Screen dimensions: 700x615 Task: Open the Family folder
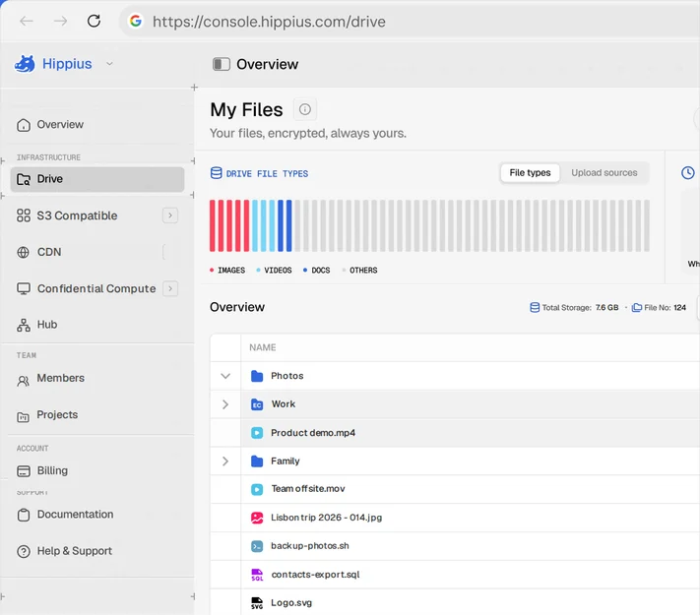coord(286,461)
